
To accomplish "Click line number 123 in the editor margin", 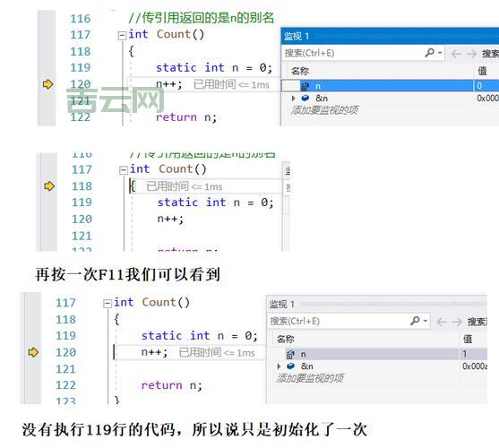I will [66, 401].
